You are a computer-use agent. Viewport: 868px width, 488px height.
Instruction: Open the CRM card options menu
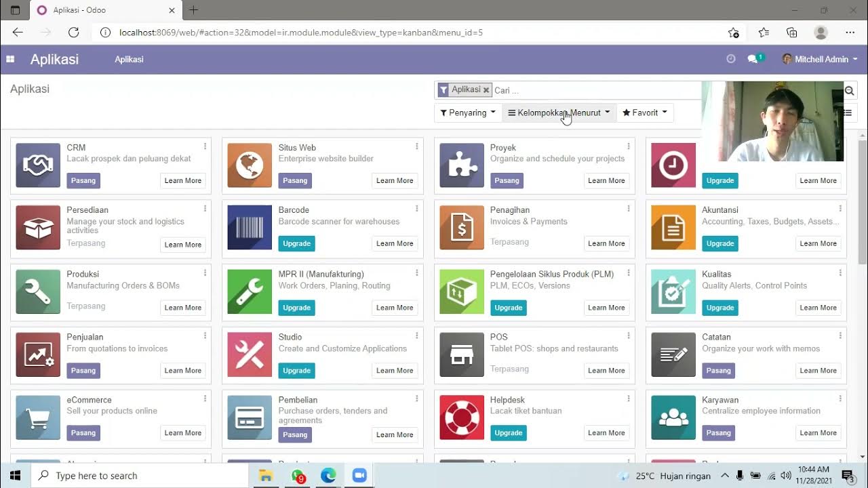[x=205, y=146]
